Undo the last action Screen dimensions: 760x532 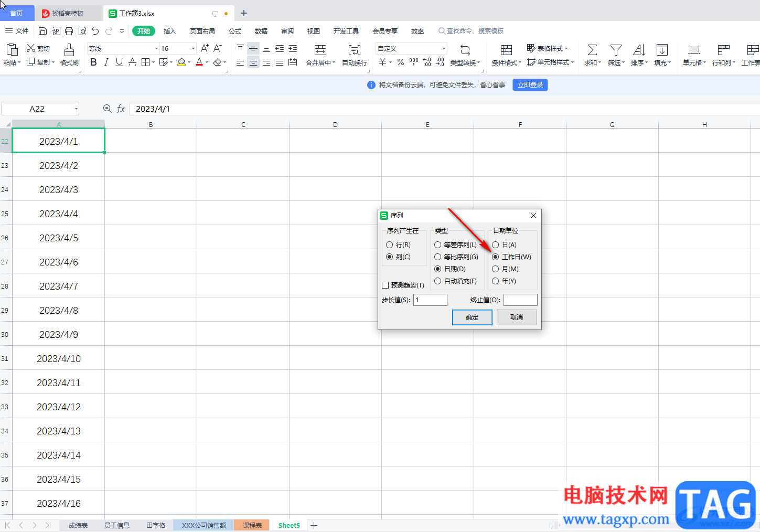(x=95, y=31)
